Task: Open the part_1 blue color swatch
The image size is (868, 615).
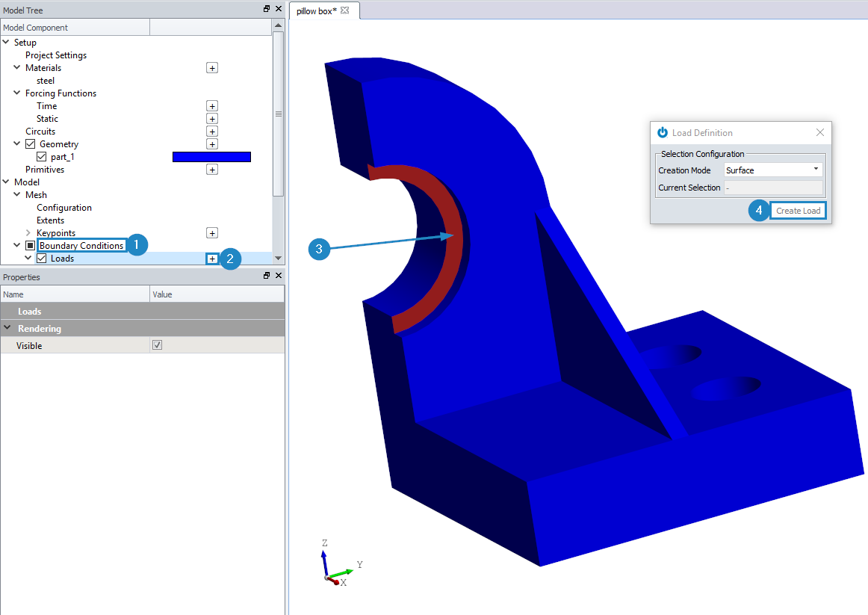Action: click(211, 157)
